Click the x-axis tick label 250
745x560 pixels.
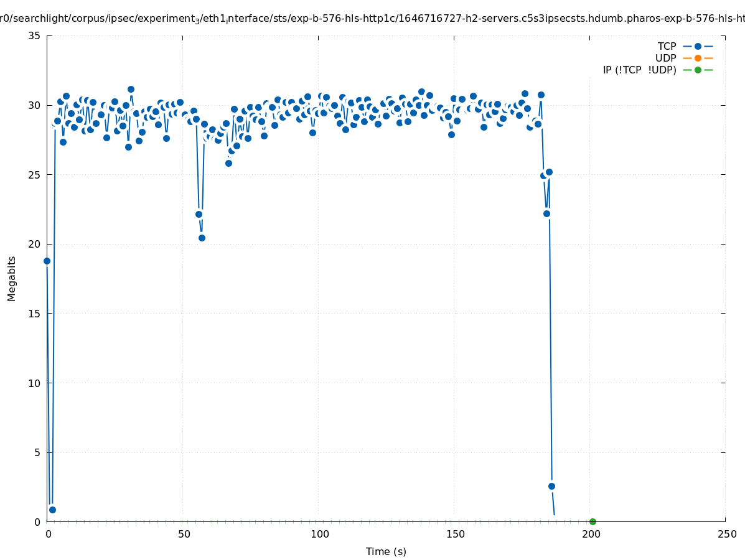pyautogui.click(x=726, y=534)
